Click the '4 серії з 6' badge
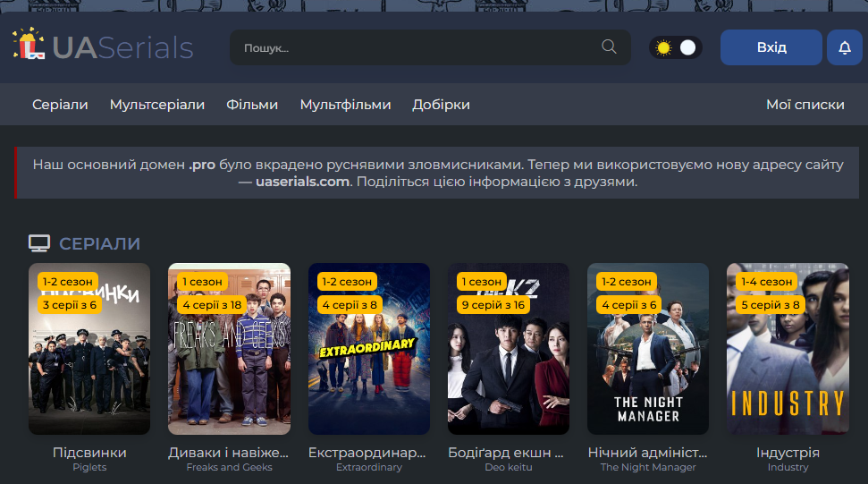The height and width of the screenshot is (484, 868). (x=628, y=305)
